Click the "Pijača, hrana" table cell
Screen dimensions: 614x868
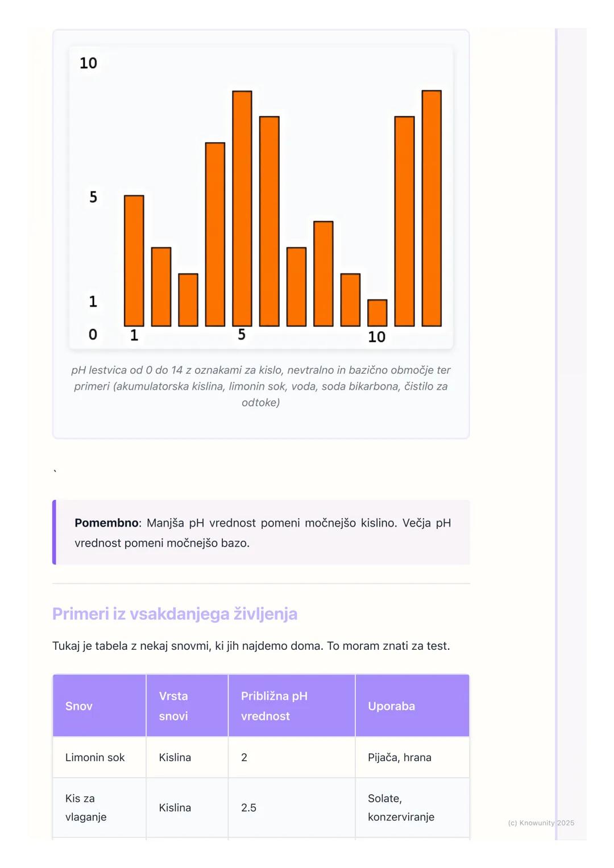click(x=399, y=757)
